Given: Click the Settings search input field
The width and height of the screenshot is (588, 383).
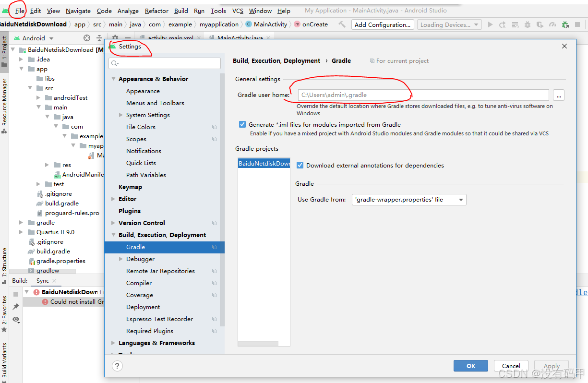Looking at the screenshot, I should click(x=165, y=63).
